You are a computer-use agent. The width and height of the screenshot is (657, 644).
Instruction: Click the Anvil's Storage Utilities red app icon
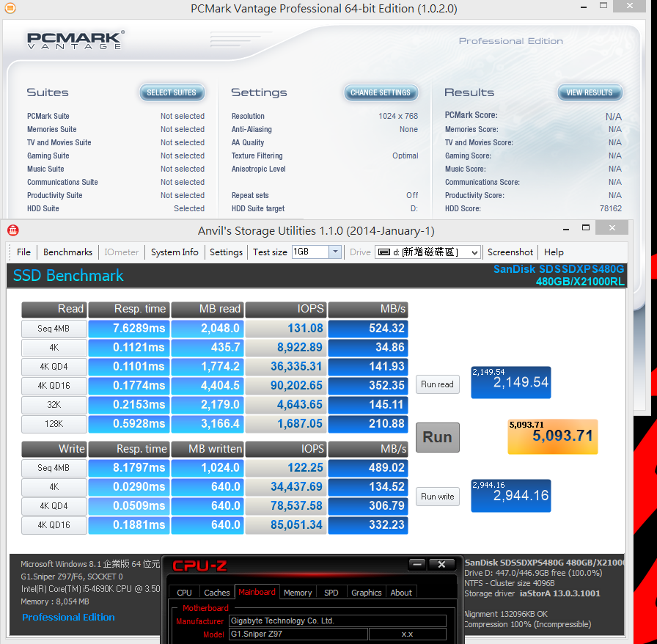[13, 230]
